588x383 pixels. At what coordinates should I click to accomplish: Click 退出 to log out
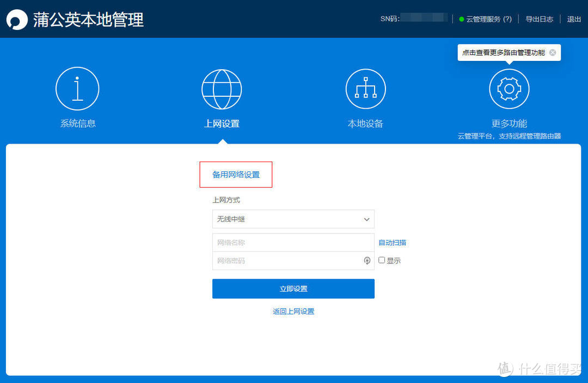click(x=573, y=18)
